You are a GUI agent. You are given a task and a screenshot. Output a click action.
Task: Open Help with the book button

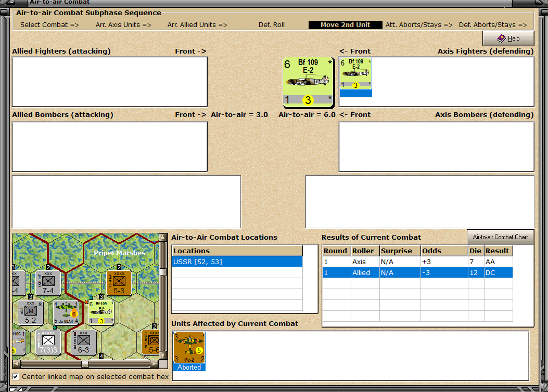point(508,38)
